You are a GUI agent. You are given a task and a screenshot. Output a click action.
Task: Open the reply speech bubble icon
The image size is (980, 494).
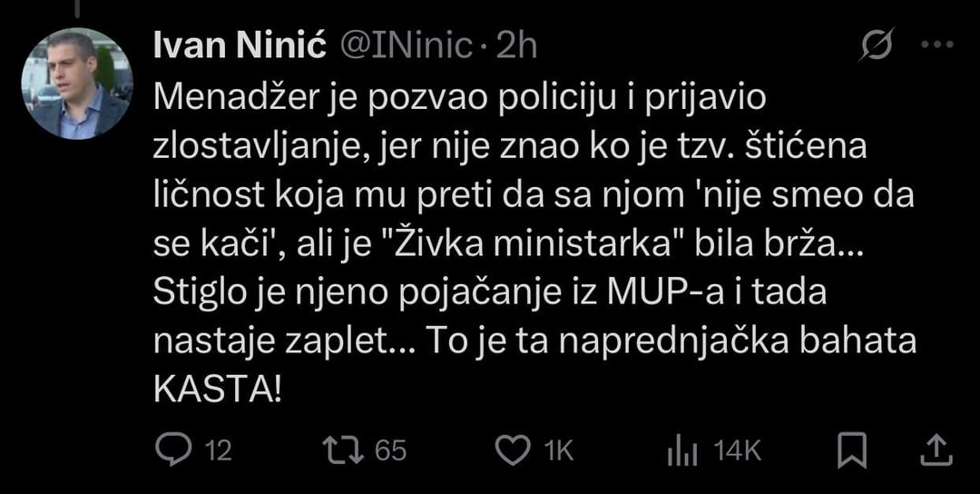pyautogui.click(x=171, y=450)
